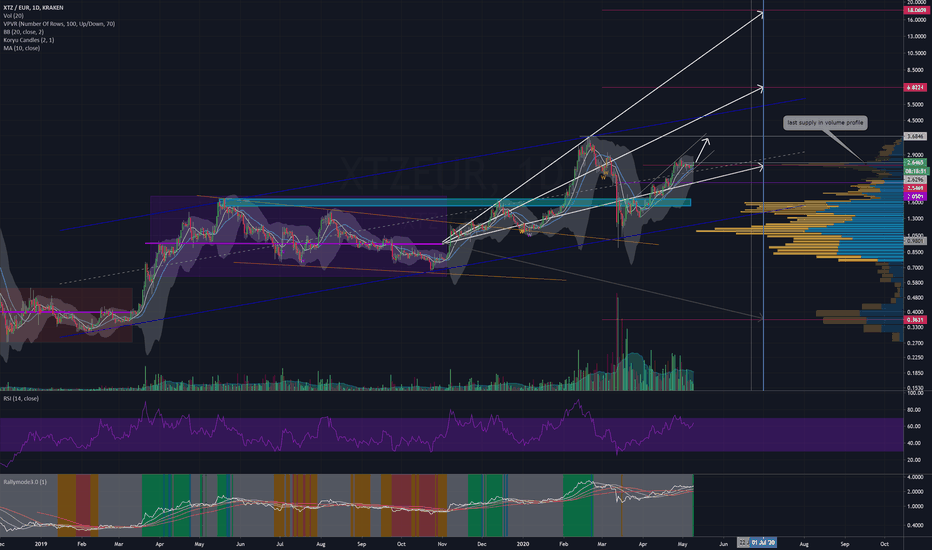Screen dimensions: 932x550
Task: Click the red 0.3631 price tag
Action: [x=915, y=320]
